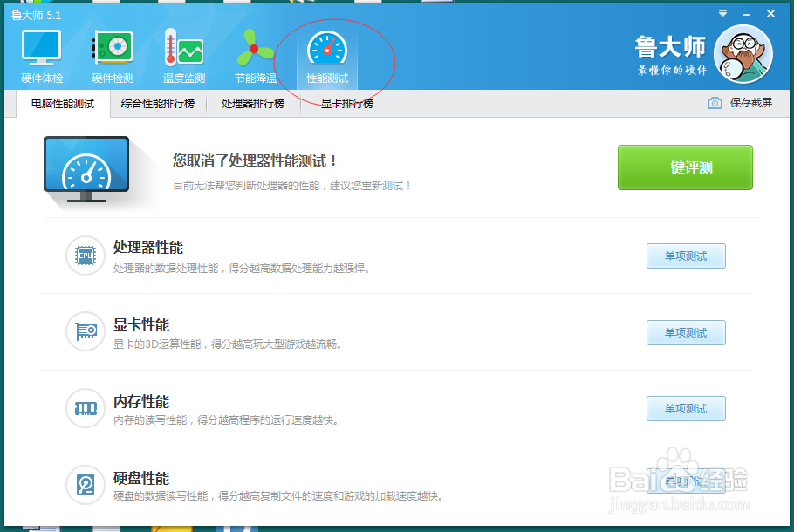Minimize the 鲁大师 window
794x532 pixels.
pyautogui.click(x=746, y=14)
